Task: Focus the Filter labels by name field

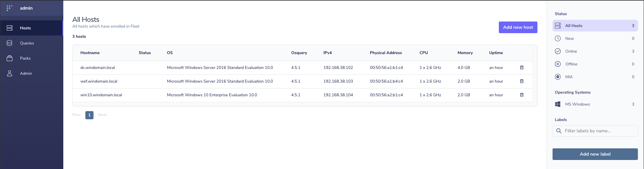Action: (595, 131)
